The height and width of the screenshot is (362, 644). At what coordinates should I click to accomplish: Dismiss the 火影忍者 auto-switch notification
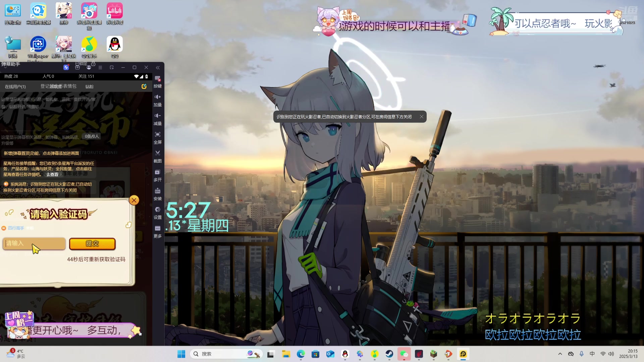coord(422,117)
